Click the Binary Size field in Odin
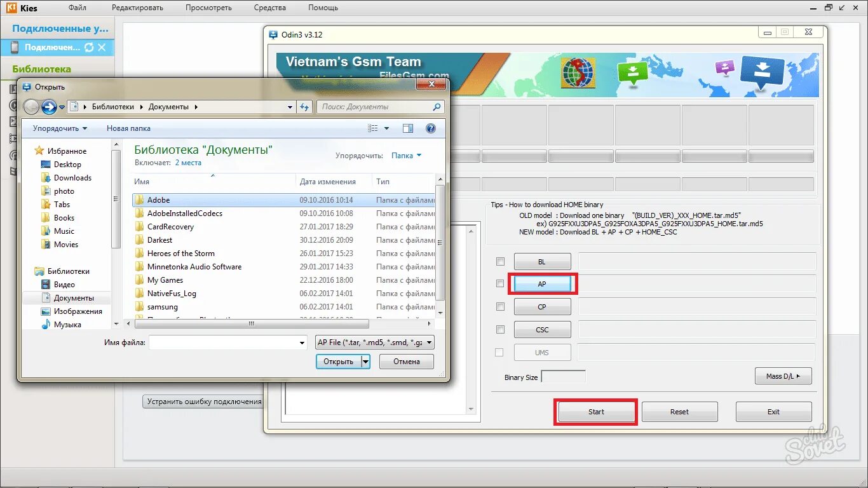 click(563, 377)
